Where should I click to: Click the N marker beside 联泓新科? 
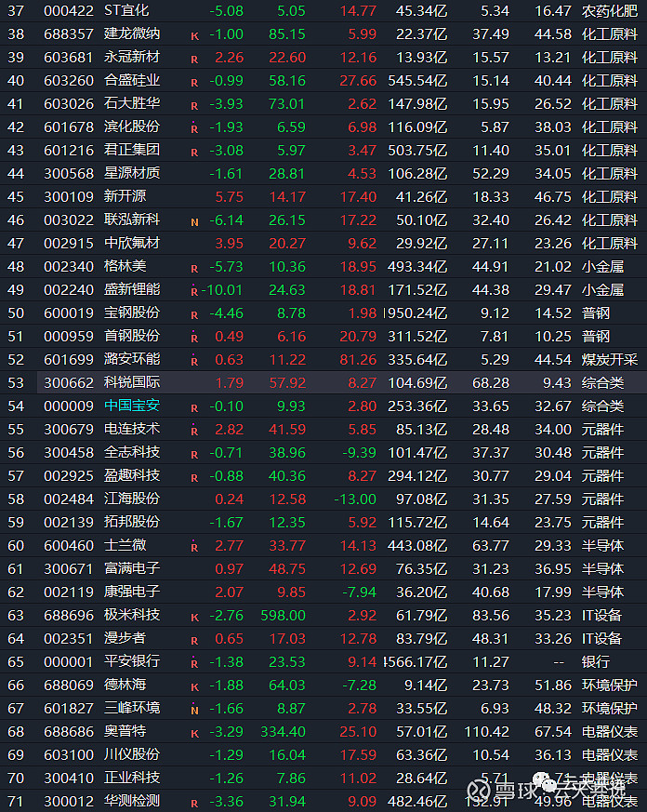[194, 222]
